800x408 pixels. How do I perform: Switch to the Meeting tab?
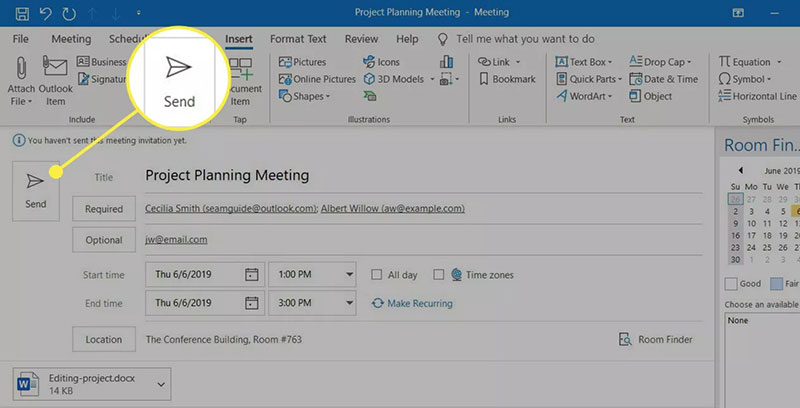(x=71, y=39)
